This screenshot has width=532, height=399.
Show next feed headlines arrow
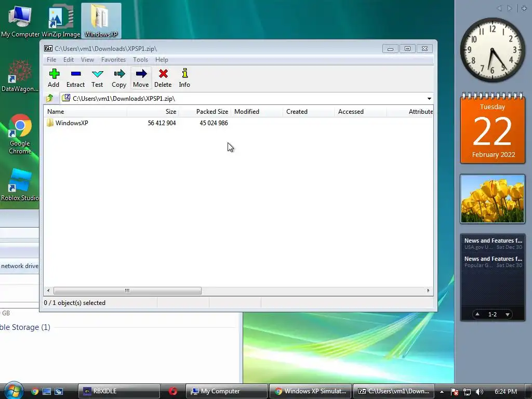pos(508,314)
